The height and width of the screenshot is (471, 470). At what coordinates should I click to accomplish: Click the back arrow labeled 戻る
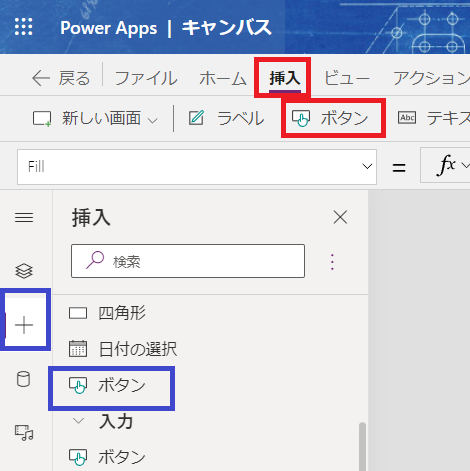pos(61,78)
